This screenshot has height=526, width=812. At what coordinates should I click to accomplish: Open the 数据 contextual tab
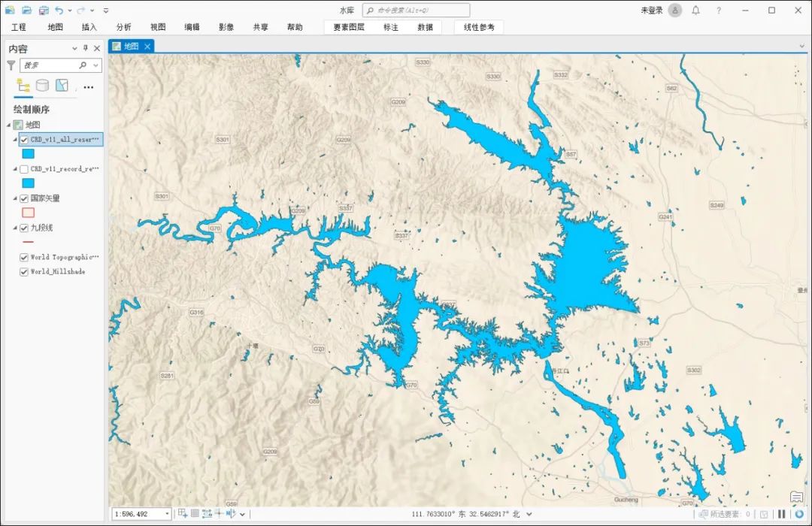(x=425, y=27)
